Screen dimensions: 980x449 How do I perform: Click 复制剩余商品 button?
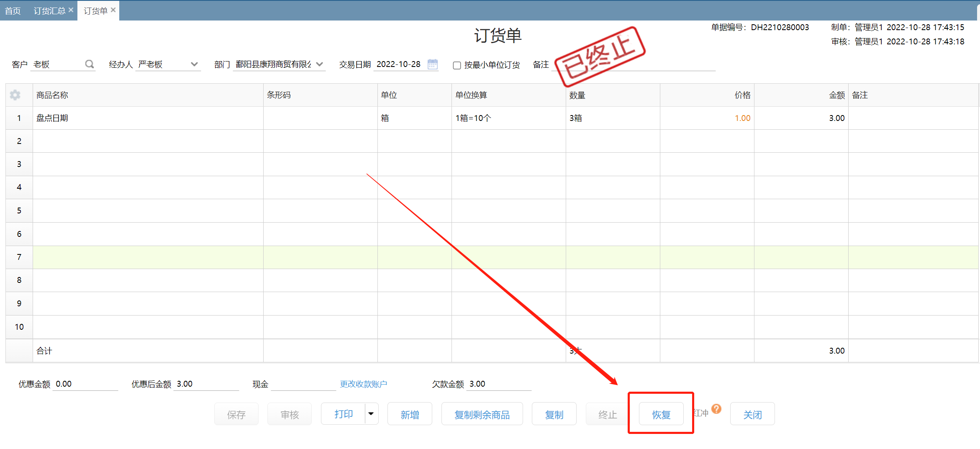point(482,414)
